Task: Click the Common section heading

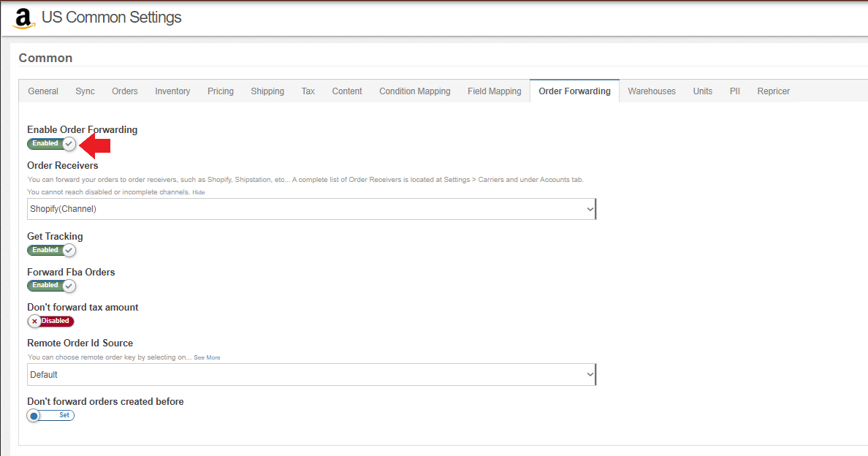Action: [x=45, y=58]
